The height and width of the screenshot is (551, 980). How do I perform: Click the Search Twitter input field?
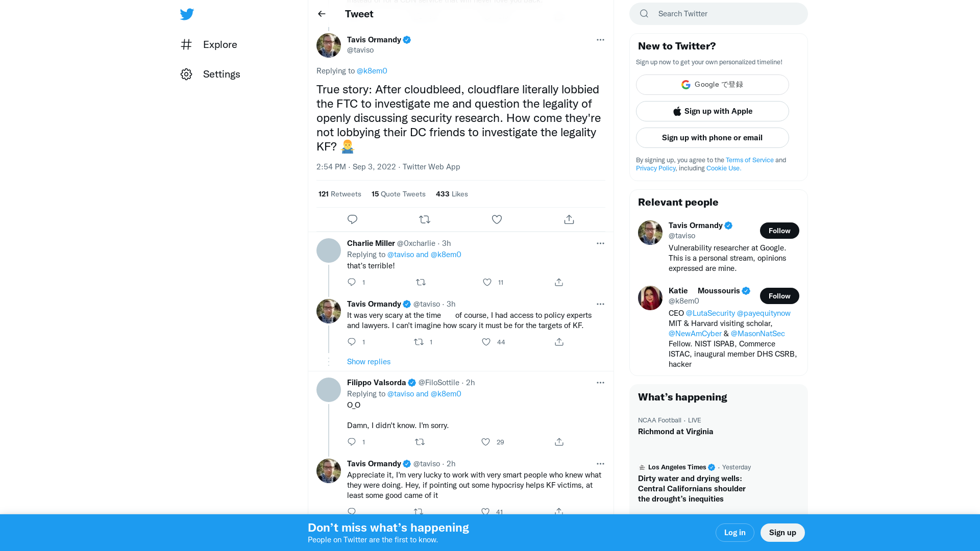[718, 14]
